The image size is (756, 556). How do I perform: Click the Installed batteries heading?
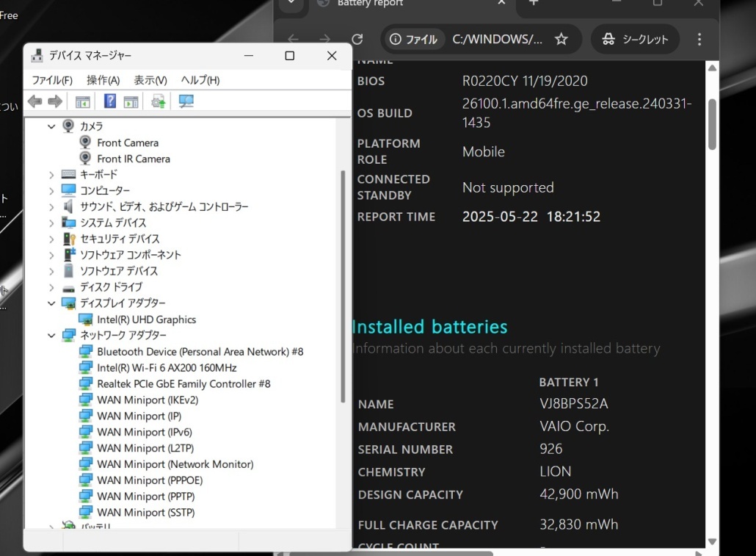pyautogui.click(x=429, y=327)
